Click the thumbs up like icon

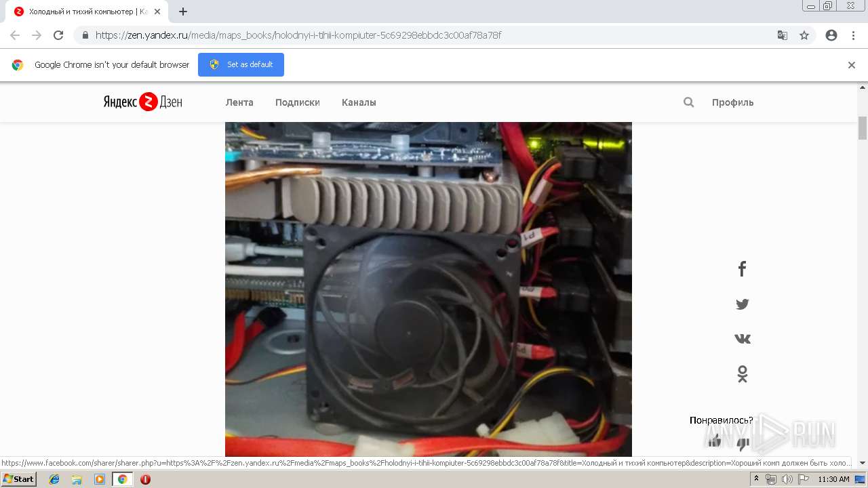714,441
